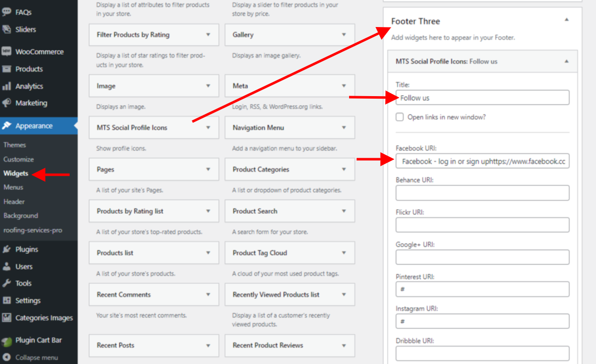Click the Categories Images picture icon
Image resolution: width=596 pixels, height=364 pixels.
pos(7,317)
